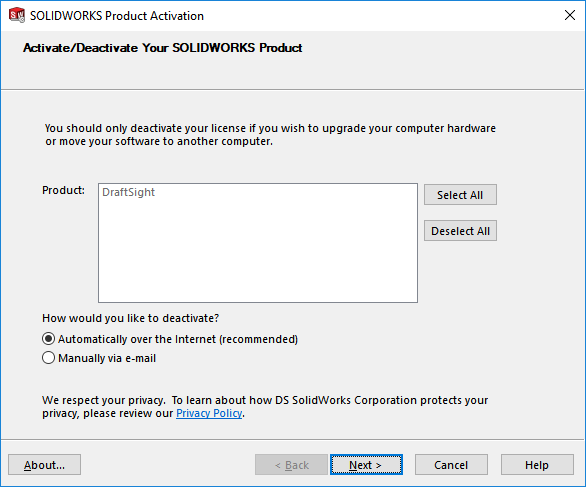Cancel the activation wizard

(451, 465)
